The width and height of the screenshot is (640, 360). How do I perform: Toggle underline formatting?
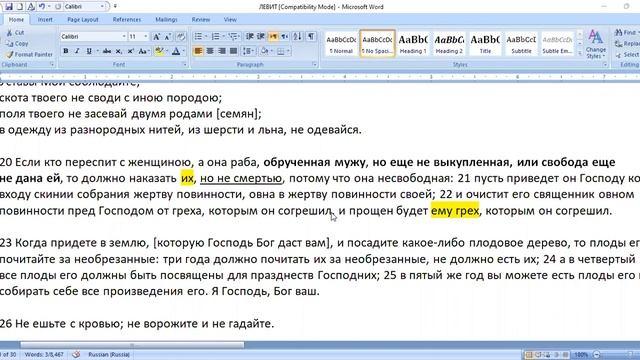tap(89, 51)
